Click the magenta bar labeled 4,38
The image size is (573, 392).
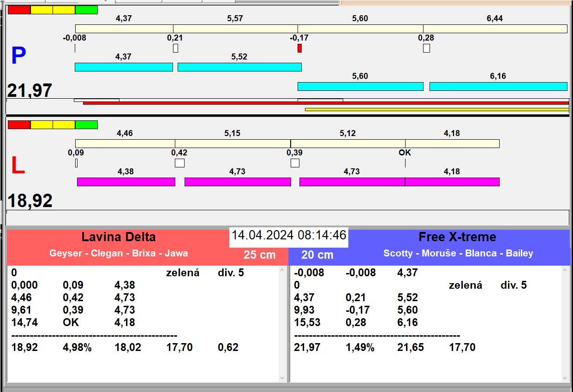pyautogui.click(x=126, y=182)
